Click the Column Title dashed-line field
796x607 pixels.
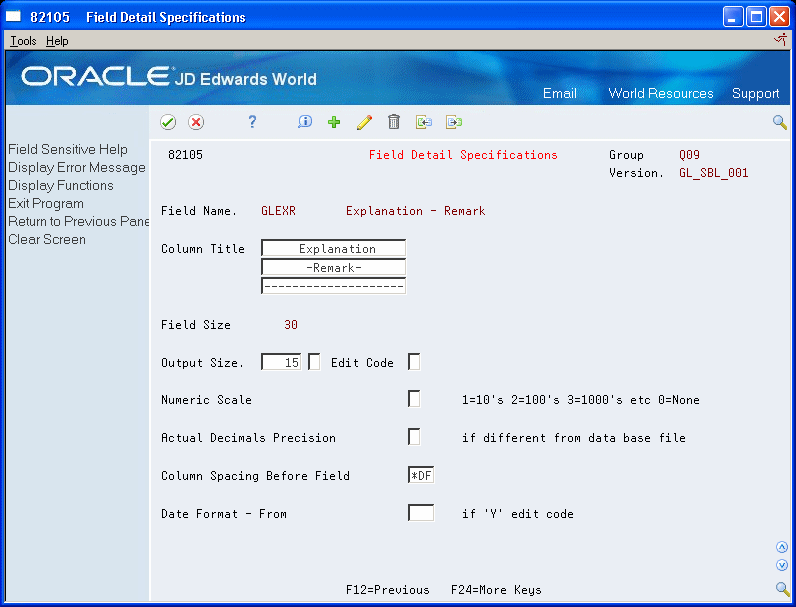coord(334,286)
